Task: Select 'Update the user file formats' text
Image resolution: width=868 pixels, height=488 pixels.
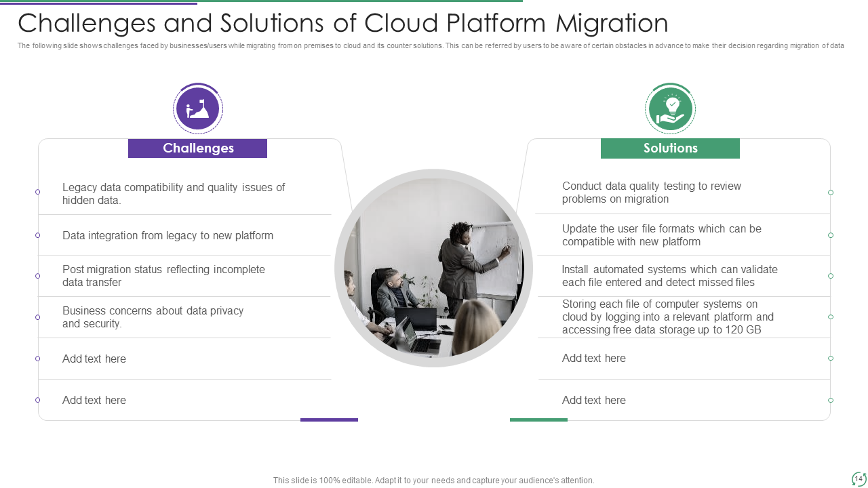Action: coord(662,235)
